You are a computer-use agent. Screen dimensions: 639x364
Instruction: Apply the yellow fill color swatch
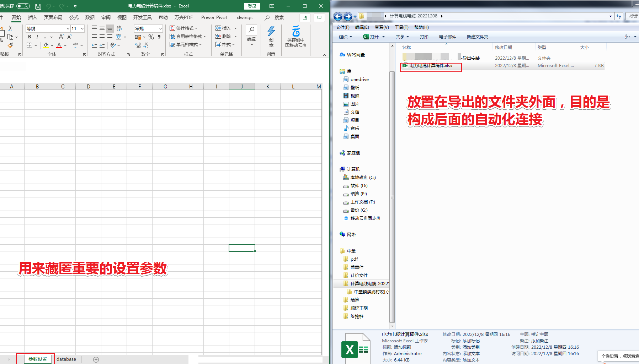pos(46,45)
